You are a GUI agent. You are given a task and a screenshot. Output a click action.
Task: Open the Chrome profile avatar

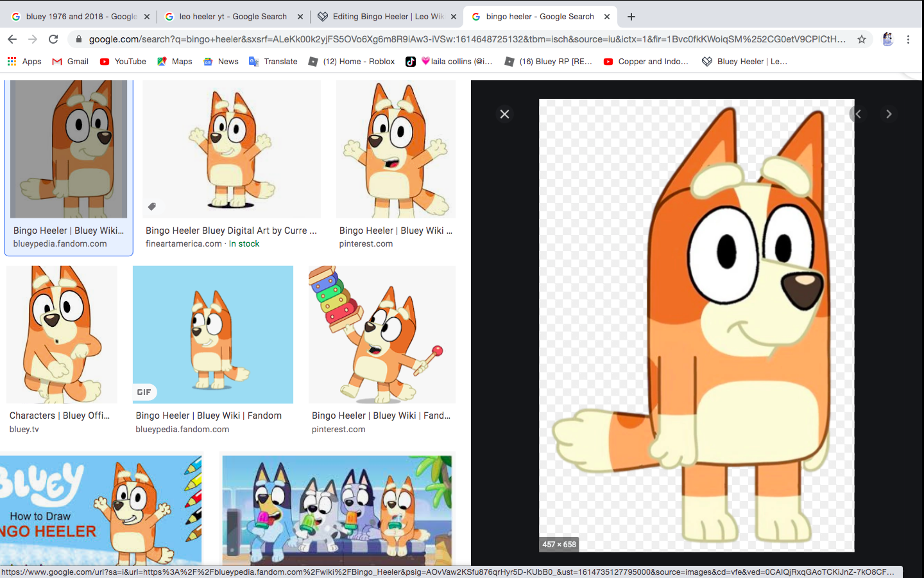tap(887, 39)
